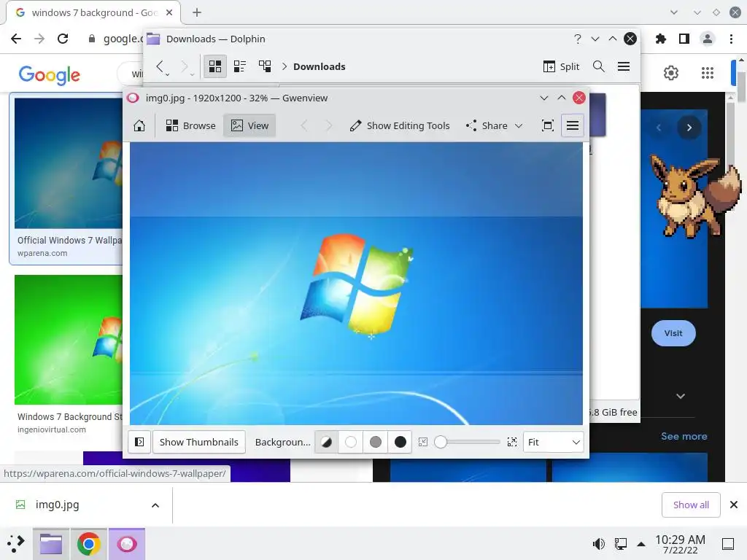Open KDE application launcher
This screenshot has width=747, height=560.
pos(16,544)
